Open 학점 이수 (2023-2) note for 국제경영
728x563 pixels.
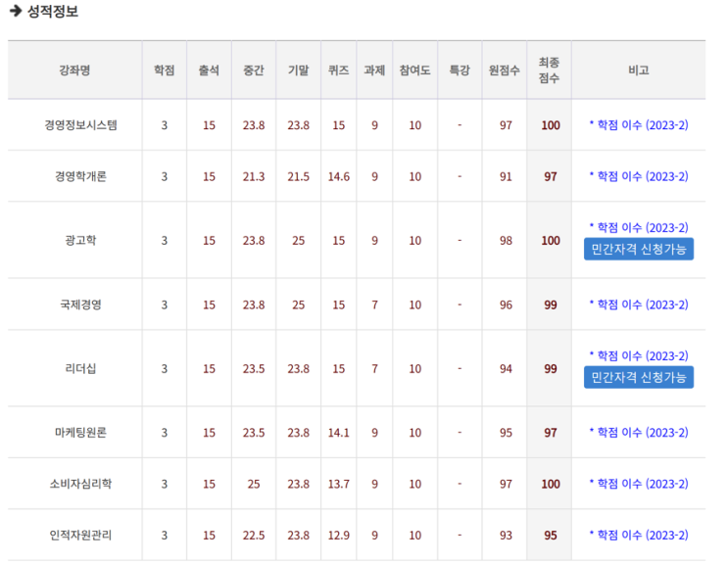(x=639, y=305)
